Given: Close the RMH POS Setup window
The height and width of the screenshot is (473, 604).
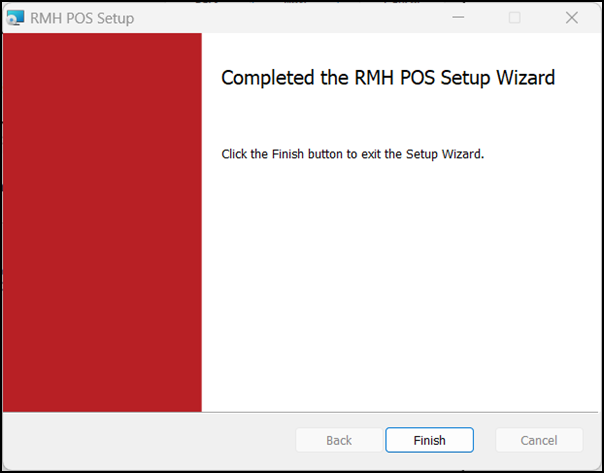Looking at the screenshot, I should point(572,18).
